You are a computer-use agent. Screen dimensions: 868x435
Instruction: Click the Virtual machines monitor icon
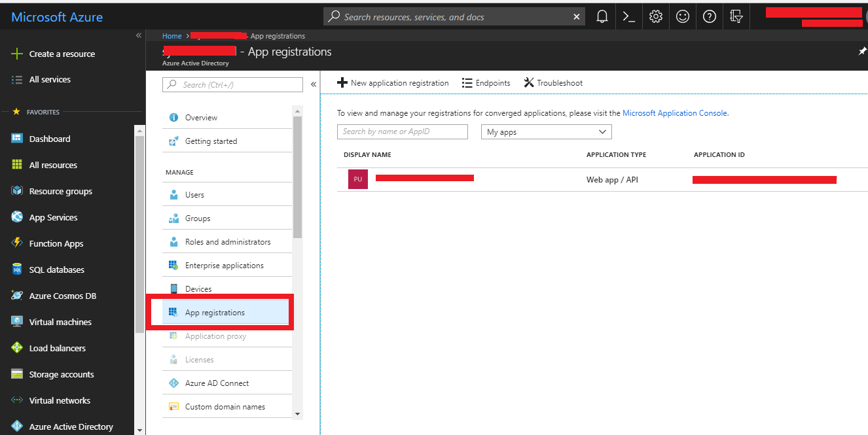(17, 322)
